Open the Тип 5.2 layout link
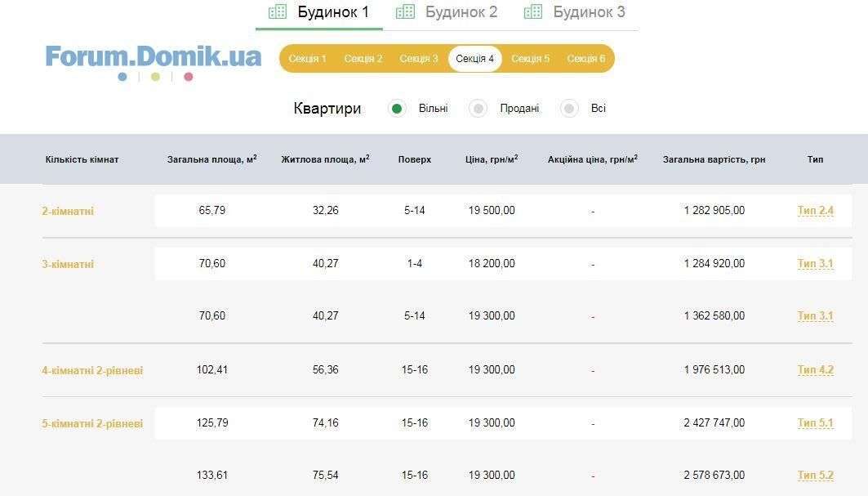868x496 pixels. (815, 476)
